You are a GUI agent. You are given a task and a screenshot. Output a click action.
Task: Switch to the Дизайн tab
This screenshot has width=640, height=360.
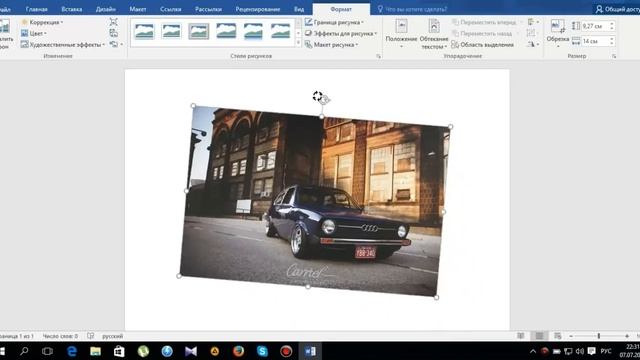point(105,9)
